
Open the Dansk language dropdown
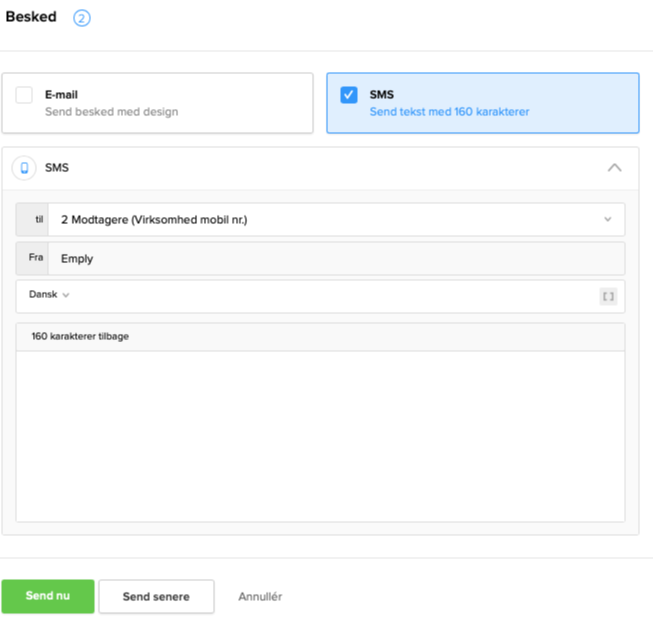(49, 295)
